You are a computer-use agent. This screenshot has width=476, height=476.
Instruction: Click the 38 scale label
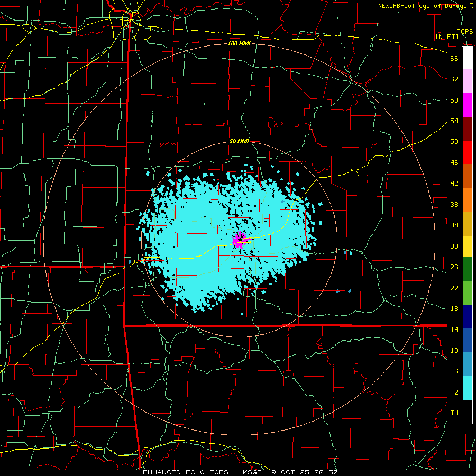(x=454, y=204)
